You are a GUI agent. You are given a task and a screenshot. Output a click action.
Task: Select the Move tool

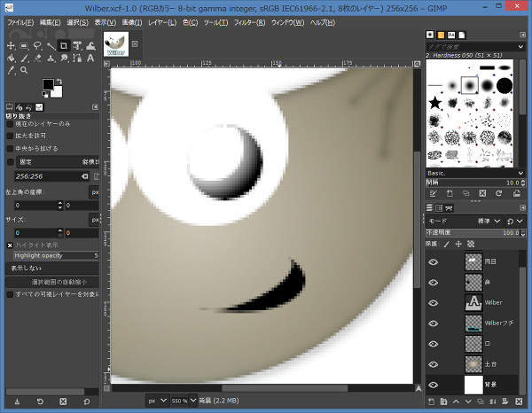[x=10, y=45]
